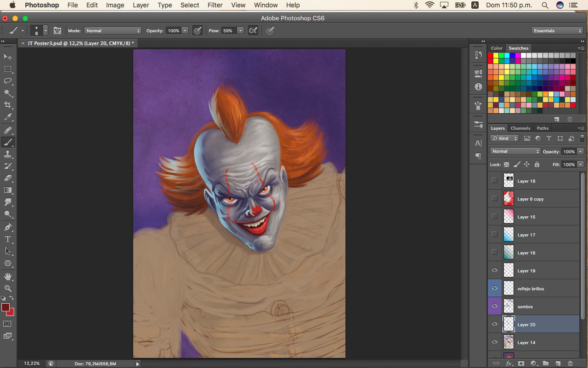
Task: Toggle pressure for size
Action: pos(271,31)
